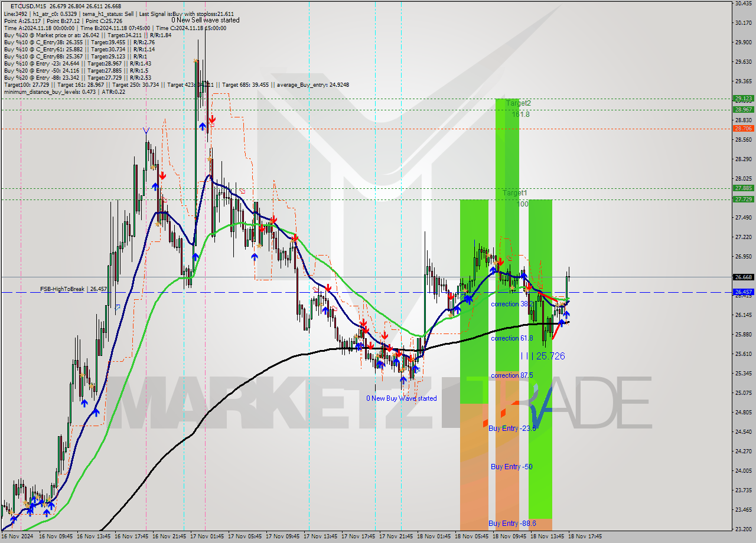Select the 18 Nov 13:45 time label

[547, 537]
